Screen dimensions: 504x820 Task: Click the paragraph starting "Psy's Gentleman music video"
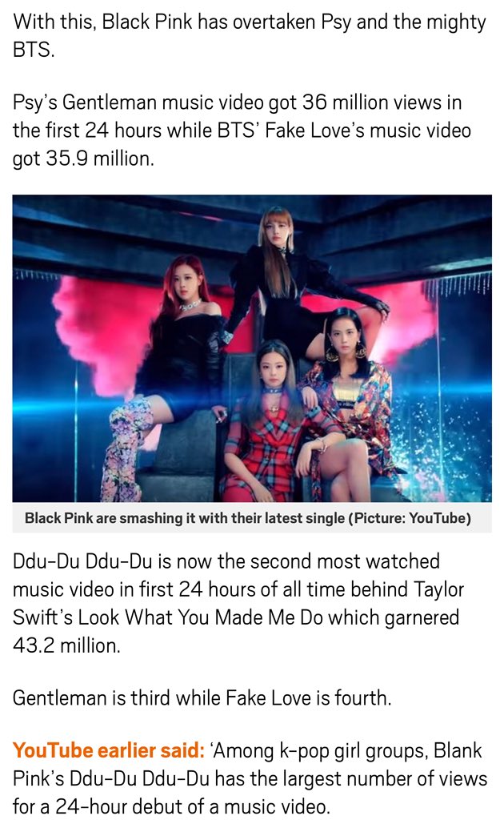click(x=242, y=131)
